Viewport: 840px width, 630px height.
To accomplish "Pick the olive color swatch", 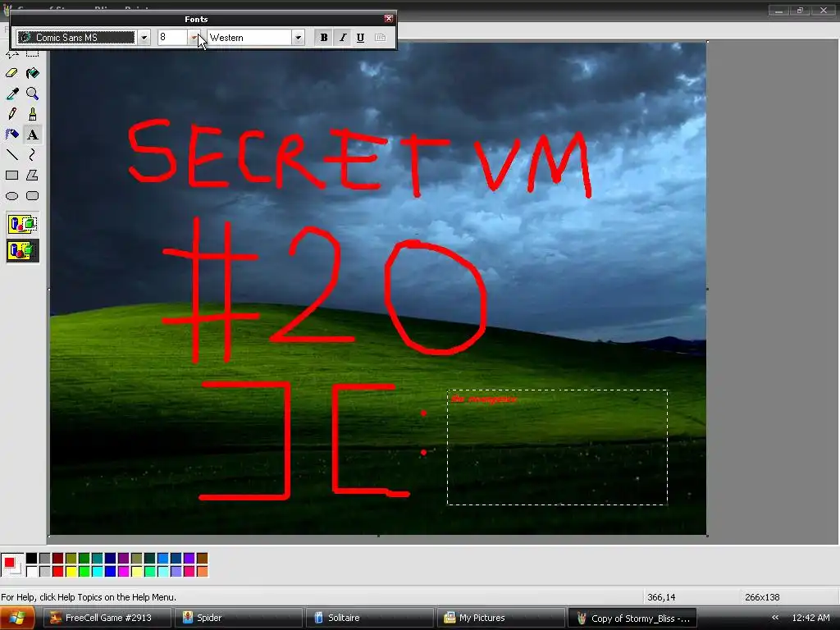I will [71, 558].
